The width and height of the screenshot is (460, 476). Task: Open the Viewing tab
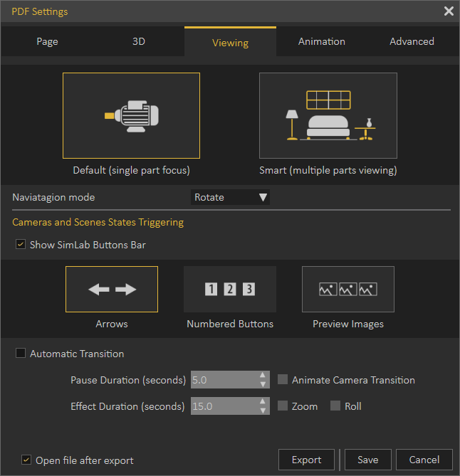(230, 42)
